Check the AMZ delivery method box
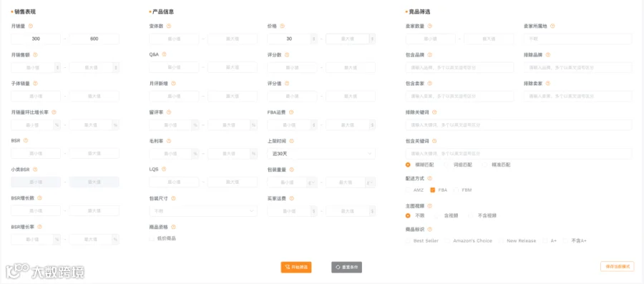 (408, 190)
